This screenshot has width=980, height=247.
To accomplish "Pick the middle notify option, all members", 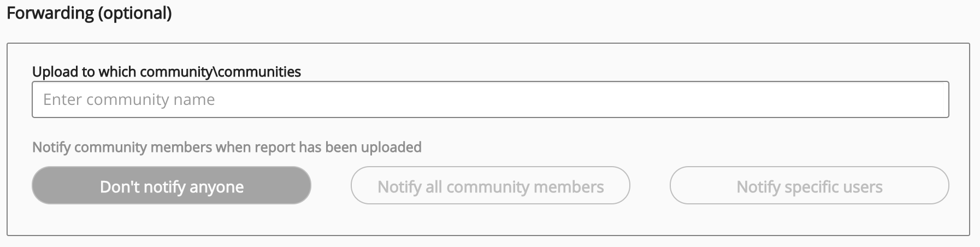I will click(x=490, y=186).
